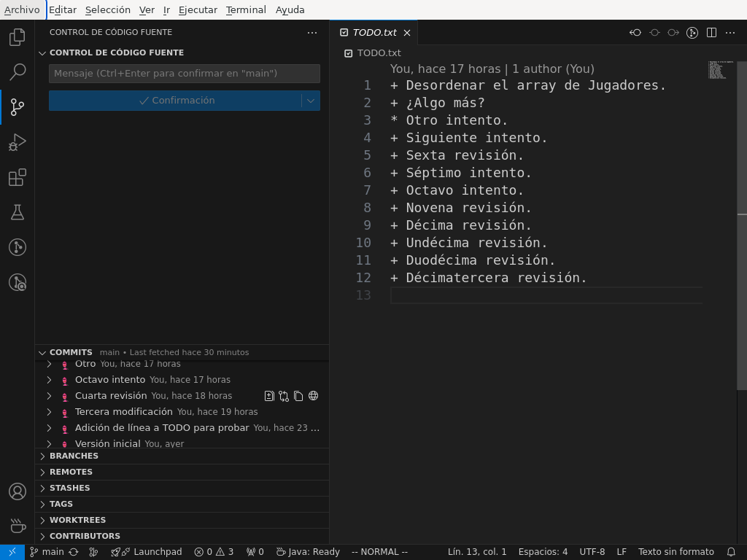
Task: Expand the Tercera modificación commit
Action: 49,411
